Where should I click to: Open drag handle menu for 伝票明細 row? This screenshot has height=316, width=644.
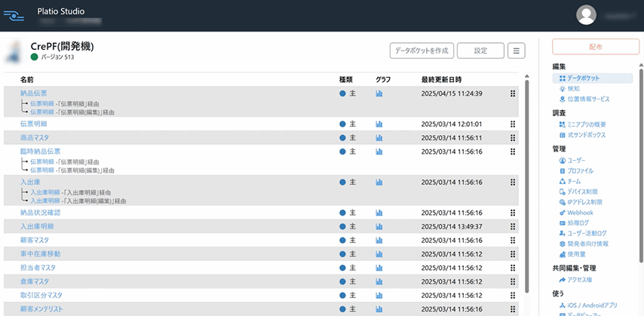pos(513,124)
